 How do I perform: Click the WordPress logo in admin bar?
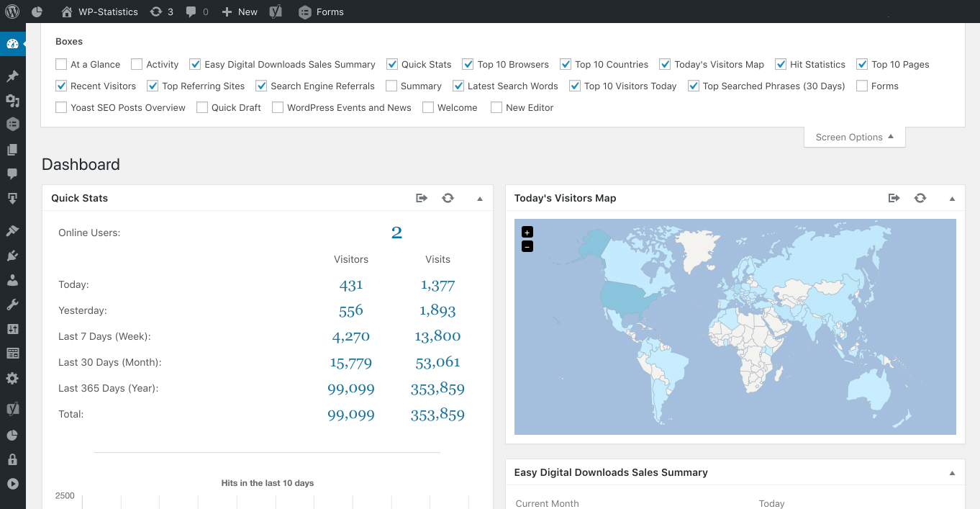[12, 12]
